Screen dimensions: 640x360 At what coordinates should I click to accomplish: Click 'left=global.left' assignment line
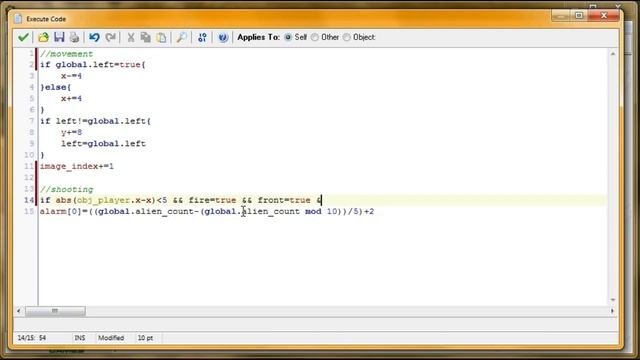tap(103, 144)
